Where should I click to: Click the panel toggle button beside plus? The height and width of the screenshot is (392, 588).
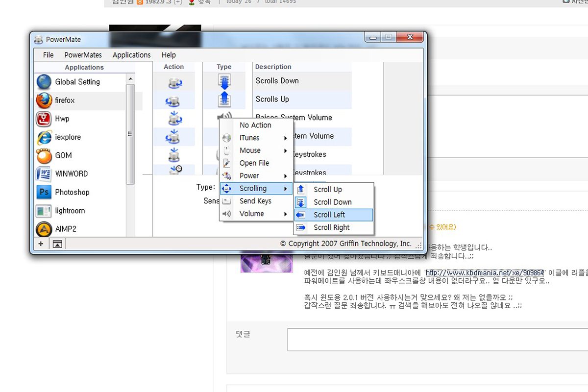57,244
